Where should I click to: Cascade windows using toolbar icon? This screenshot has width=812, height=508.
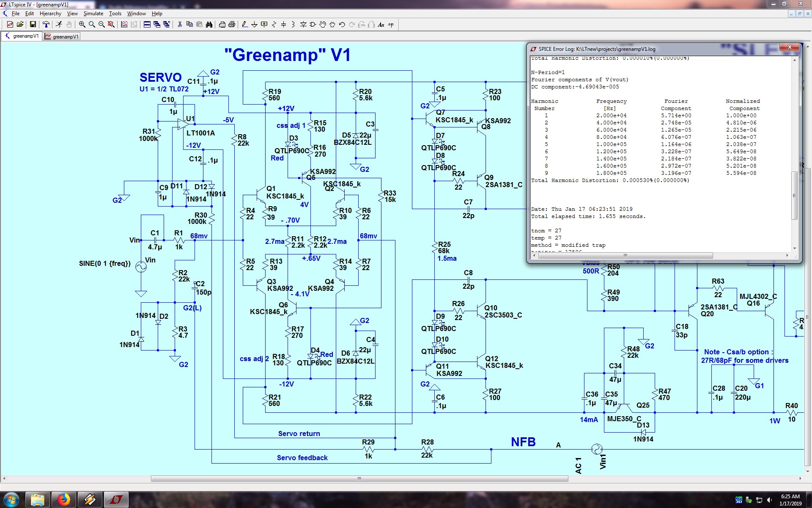point(156,25)
